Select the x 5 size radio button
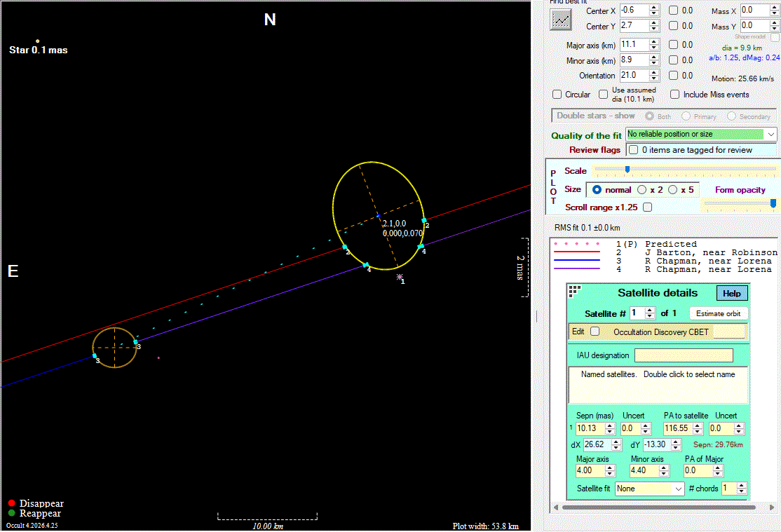Screen dimensions: 781x532 point(673,190)
